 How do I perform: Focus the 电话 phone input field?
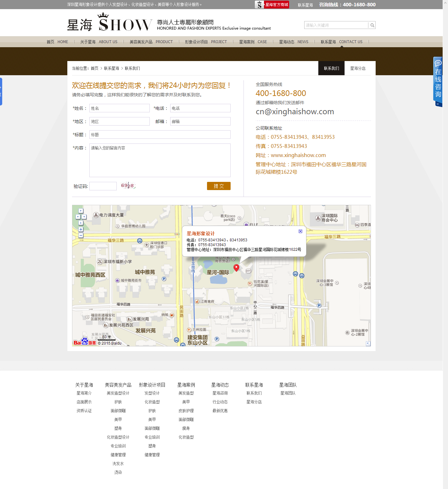200,108
